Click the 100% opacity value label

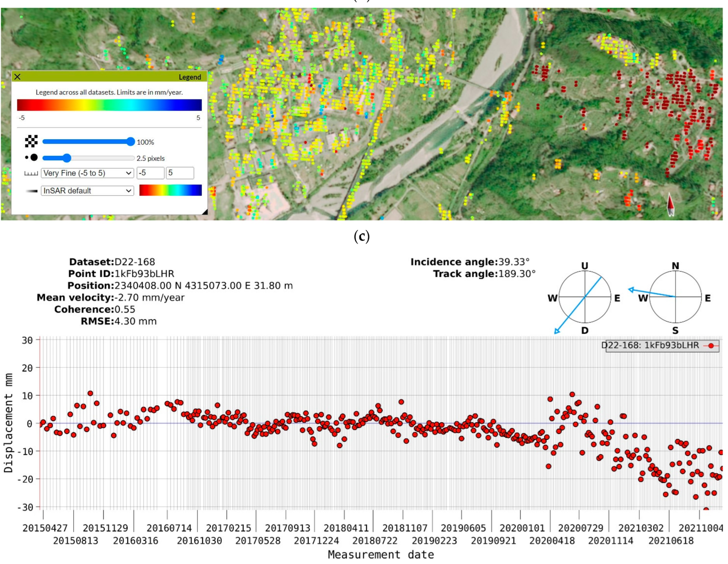(145, 142)
